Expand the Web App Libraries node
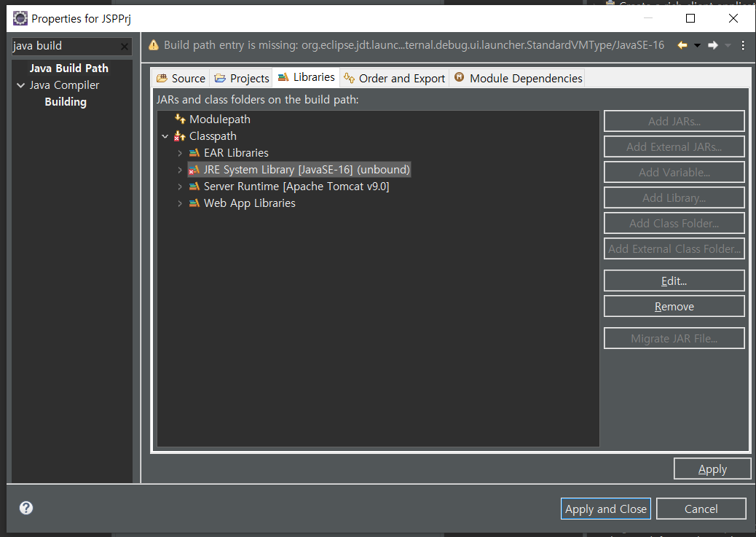This screenshot has width=756, height=537. tap(180, 203)
